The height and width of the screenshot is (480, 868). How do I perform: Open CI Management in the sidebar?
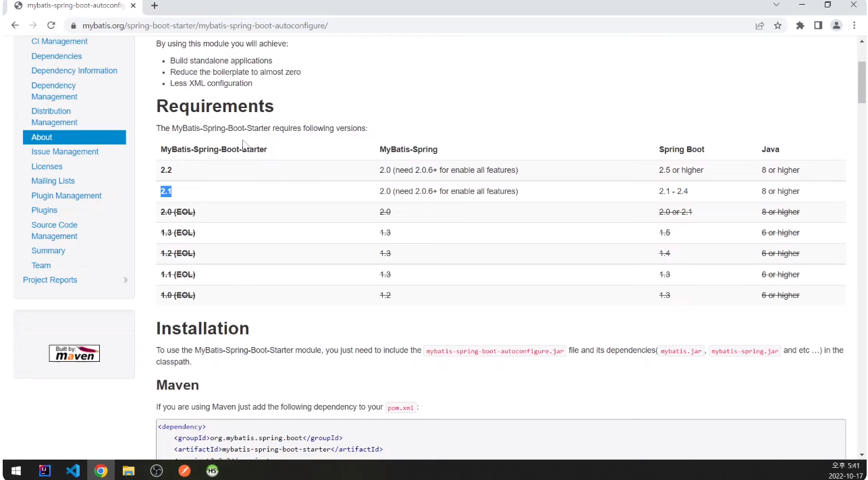[59, 42]
